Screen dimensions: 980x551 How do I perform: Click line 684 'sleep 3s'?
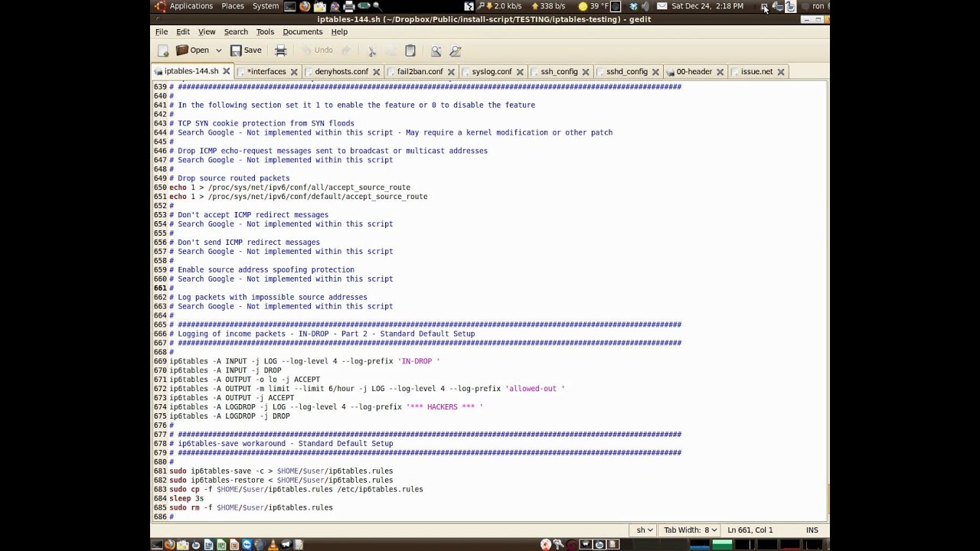click(186, 498)
